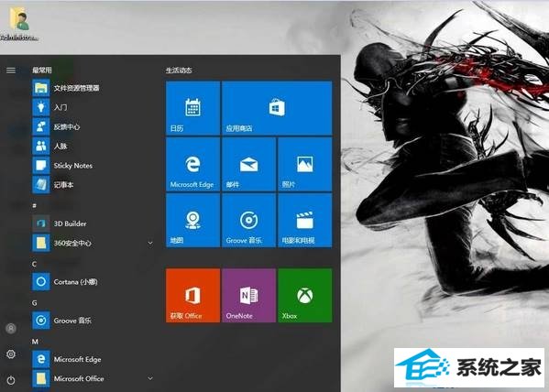Open the hamburger menu in Start

point(11,71)
